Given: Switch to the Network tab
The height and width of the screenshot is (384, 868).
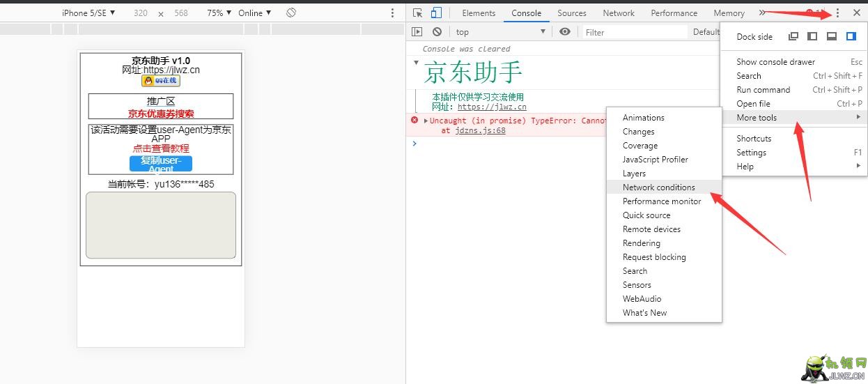Looking at the screenshot, I should (x=619, y=13).
